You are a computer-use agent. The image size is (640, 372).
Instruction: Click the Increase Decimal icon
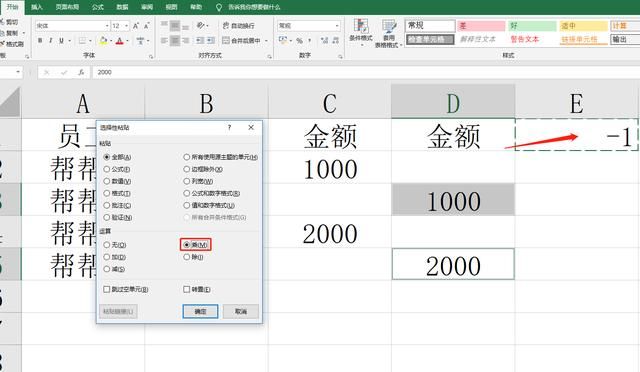coord(324,40)
